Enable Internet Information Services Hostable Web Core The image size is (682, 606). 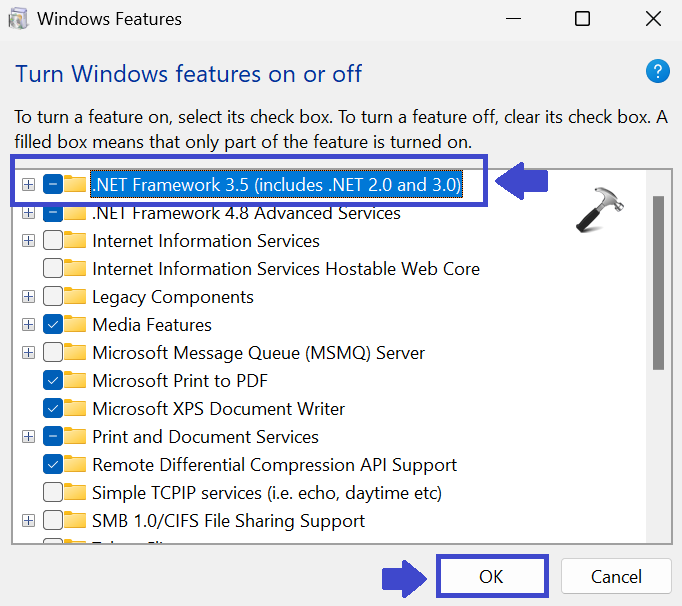[x=52, y=269]
